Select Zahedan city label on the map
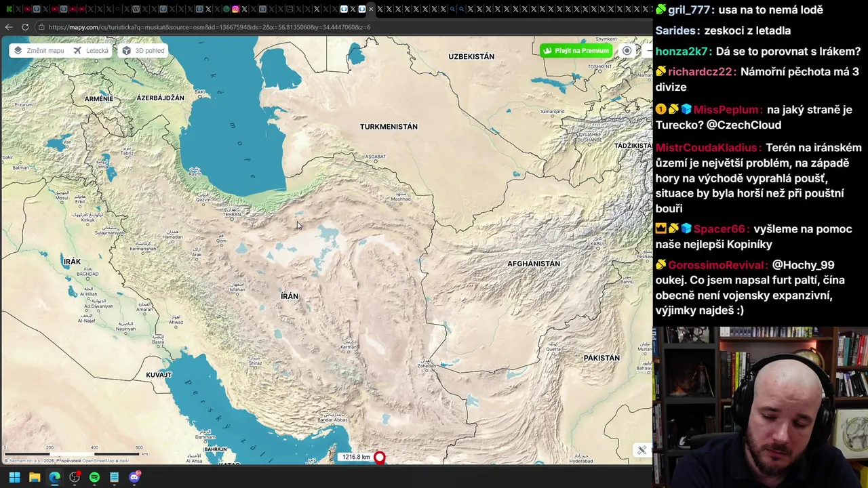 click(x=427, y=365)
